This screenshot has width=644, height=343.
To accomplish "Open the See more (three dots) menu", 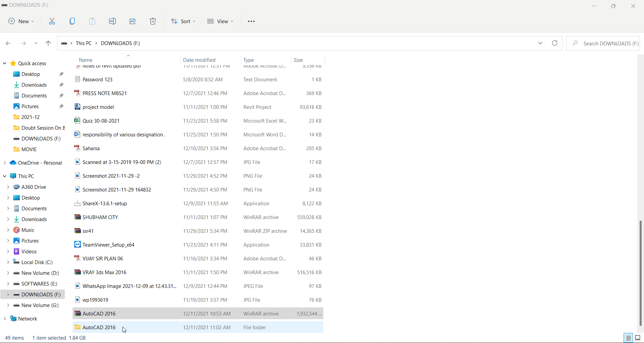I will (251, 21).
